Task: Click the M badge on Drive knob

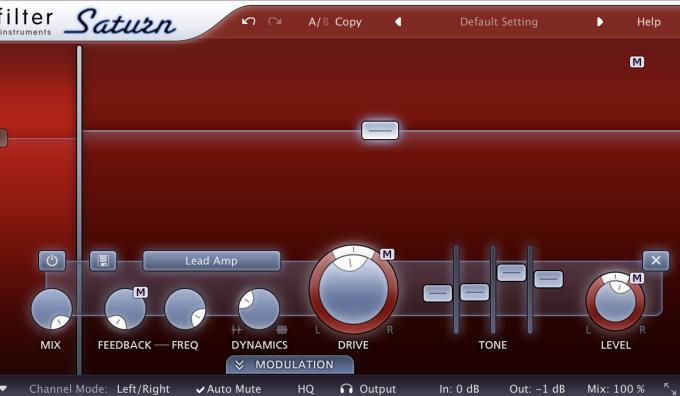Action: [x=387, y=254]
